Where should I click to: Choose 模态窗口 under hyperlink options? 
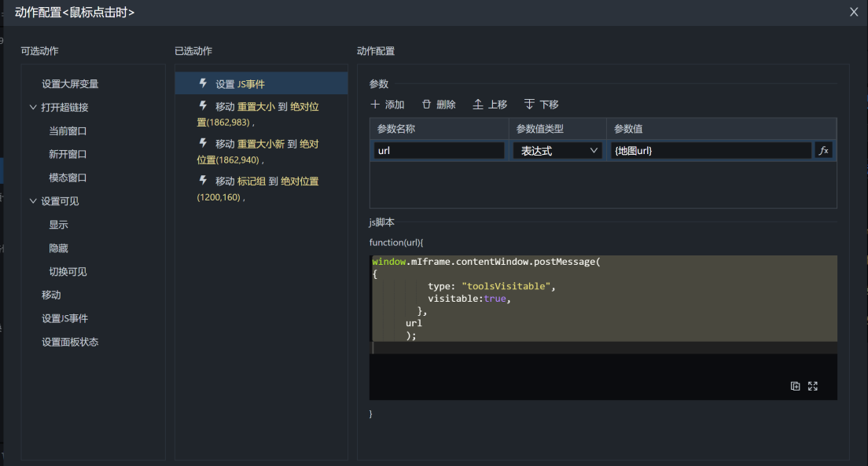pos(68,178)
